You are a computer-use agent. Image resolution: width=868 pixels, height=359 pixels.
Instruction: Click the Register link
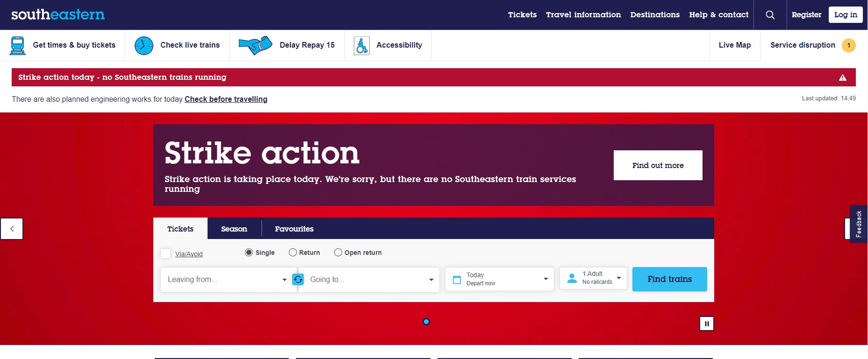click(x=806, y=14)
